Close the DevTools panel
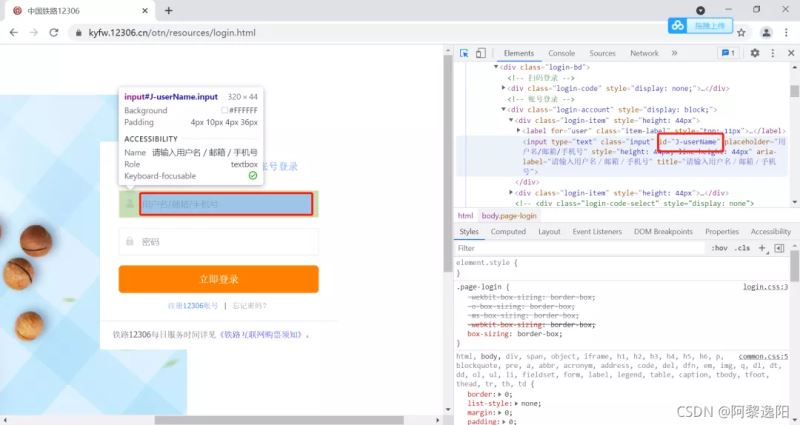 tap(791, 53)
